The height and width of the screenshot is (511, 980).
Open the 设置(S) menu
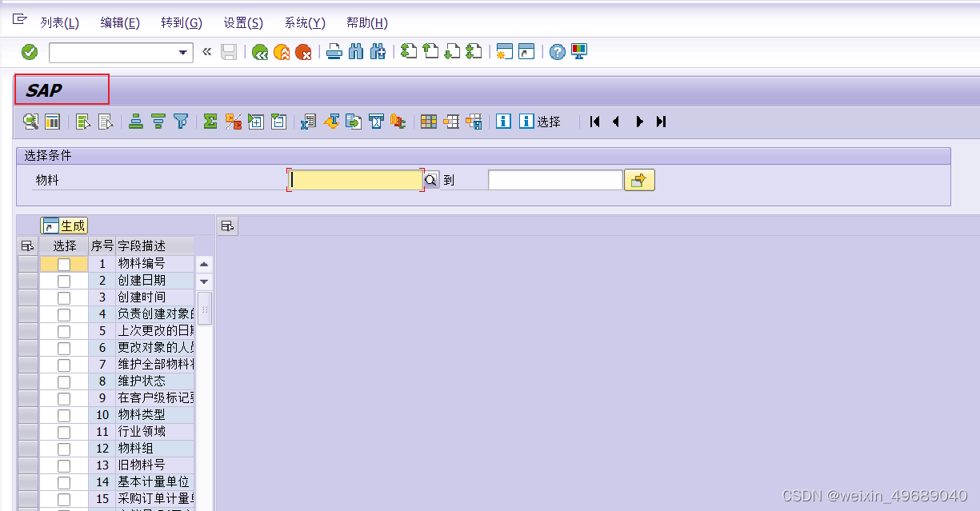point(242,22)
